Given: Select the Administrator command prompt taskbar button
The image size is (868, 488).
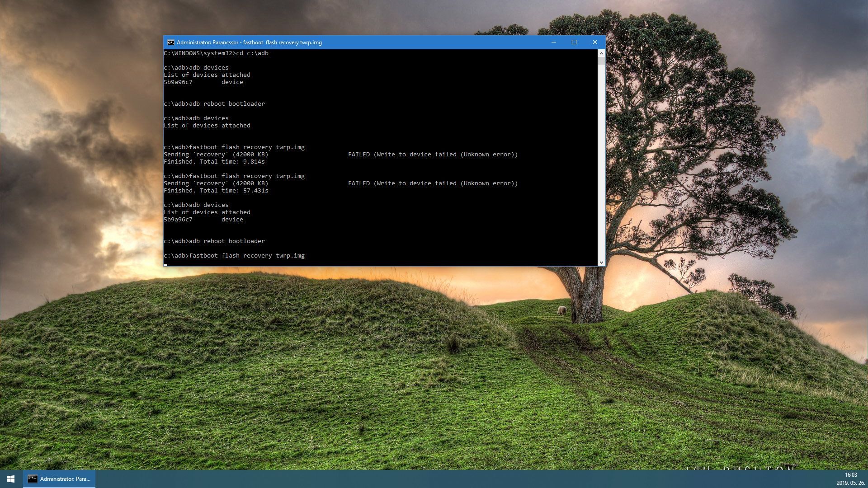Looking at the screenshot, I should coord(59,479).
